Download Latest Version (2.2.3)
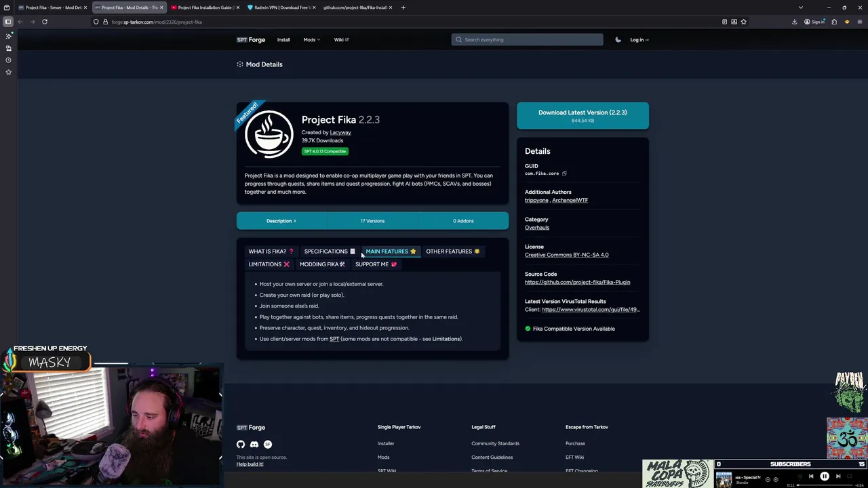 [583, 116]
